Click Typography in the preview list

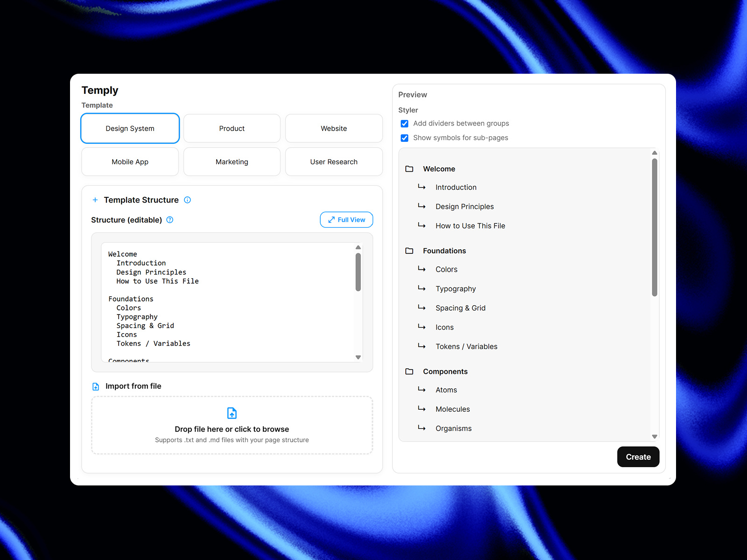click(x=456, y=289)
